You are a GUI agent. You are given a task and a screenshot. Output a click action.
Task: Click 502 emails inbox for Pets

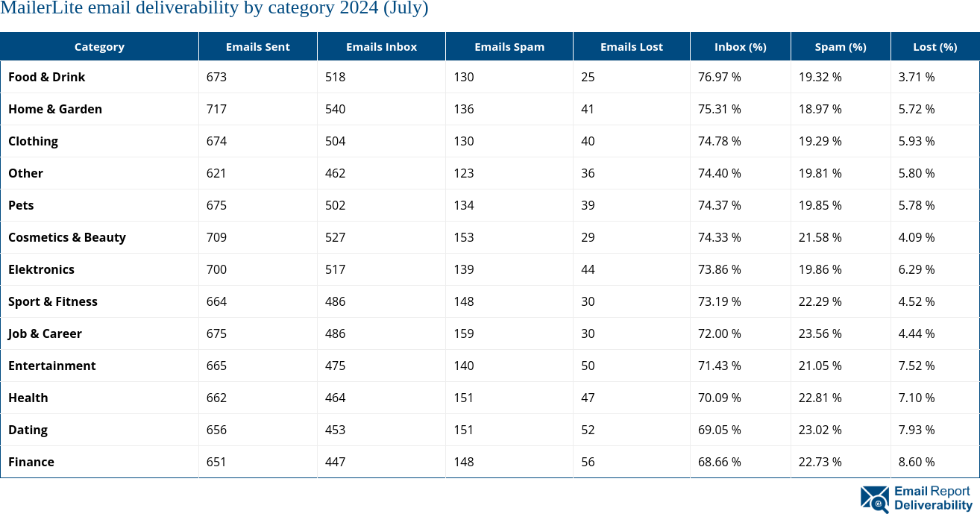click(335, 205)
